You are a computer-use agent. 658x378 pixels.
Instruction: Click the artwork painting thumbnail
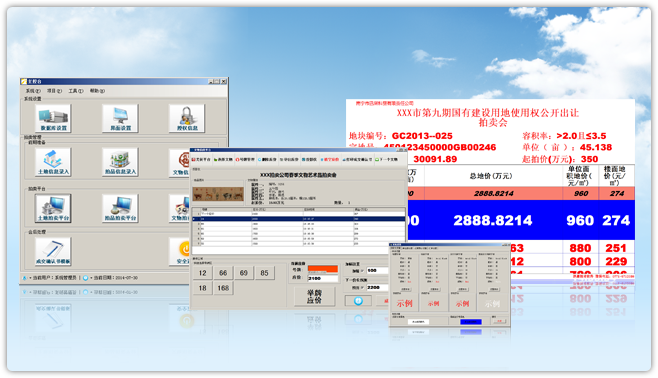[218, 194]
